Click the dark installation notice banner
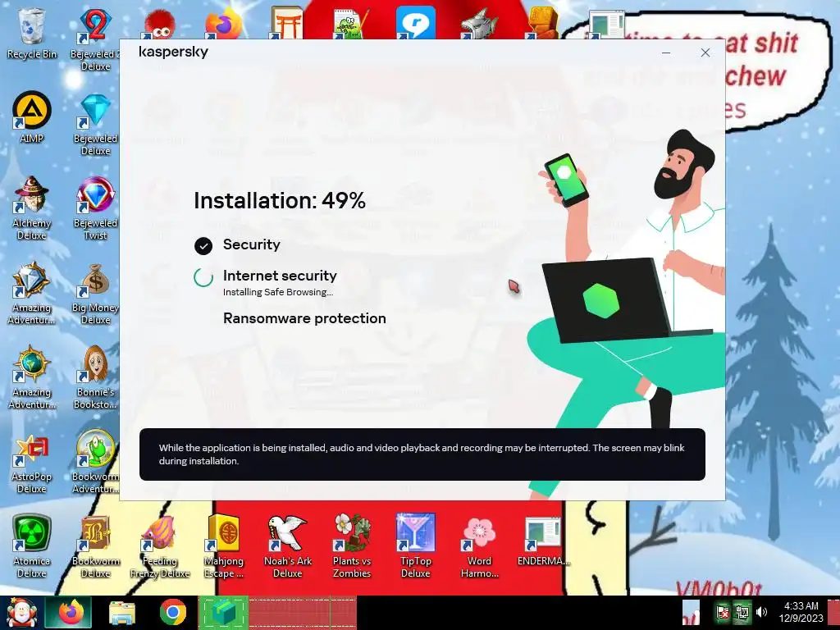The width and height of the screenshot is (840, 630). tap(422, 454)
